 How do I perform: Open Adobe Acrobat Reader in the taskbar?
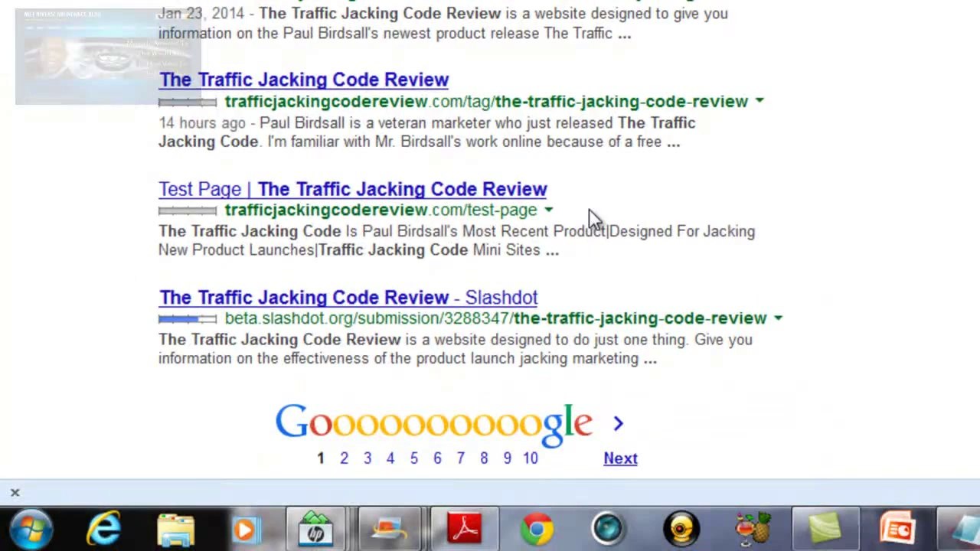464,530
